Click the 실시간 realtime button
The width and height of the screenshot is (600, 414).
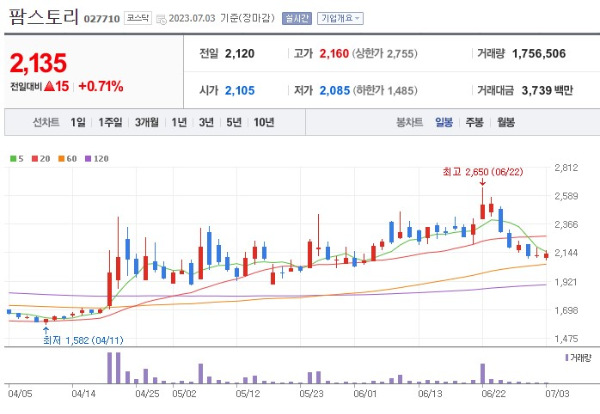coord(297,18)
